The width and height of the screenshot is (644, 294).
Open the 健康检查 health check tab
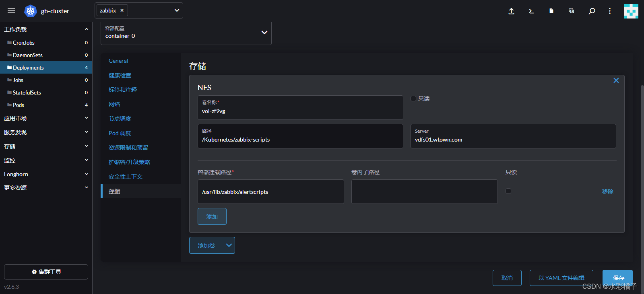tap(120, 75)
